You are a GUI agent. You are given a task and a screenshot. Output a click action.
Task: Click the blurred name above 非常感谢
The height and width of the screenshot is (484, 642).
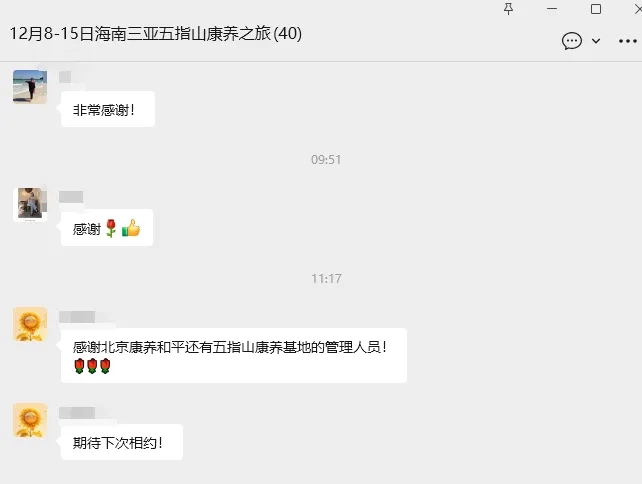coord(65,77)
